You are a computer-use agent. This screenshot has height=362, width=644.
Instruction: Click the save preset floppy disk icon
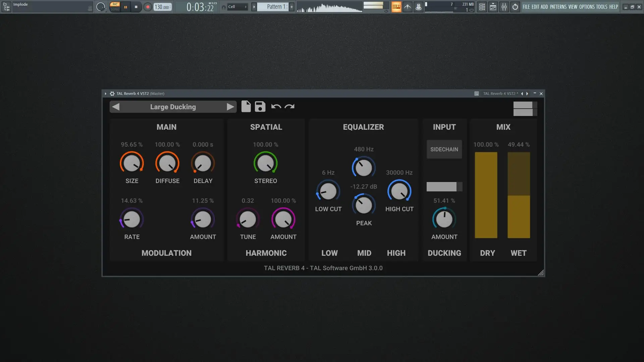[260, 107]
